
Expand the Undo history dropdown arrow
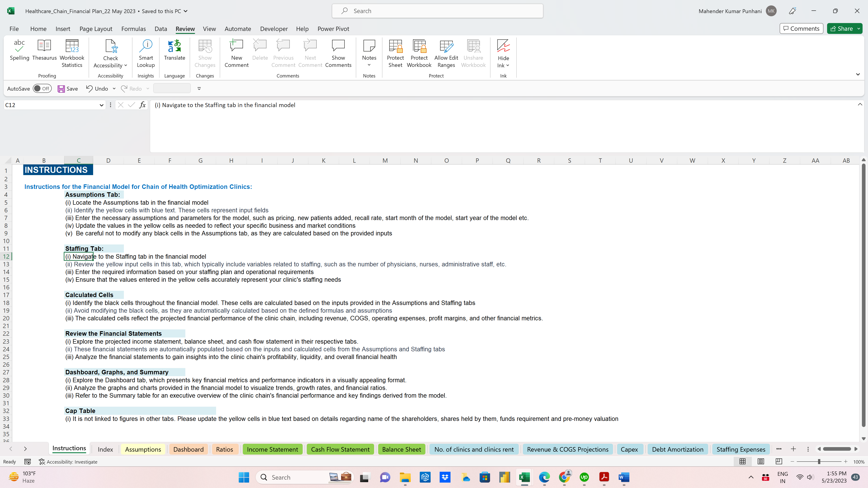coord(114,89)
